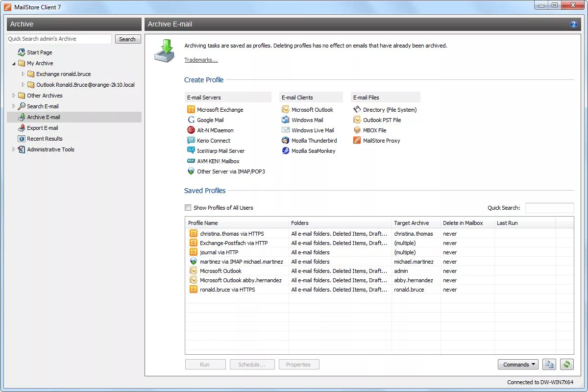The height and width of the screenshot is (392, 588).
Task: Expand the Outlook Ronald.Bruce@orange-2k10.local folder
Action: (x=23, y=85)
